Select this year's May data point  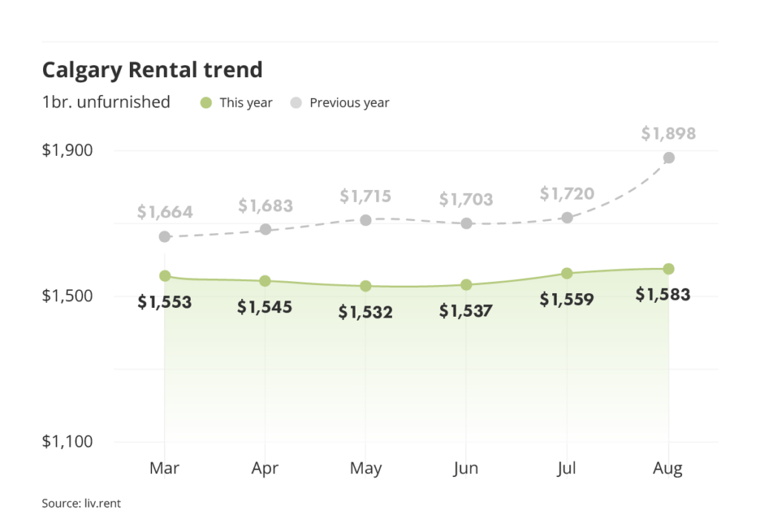366,286
